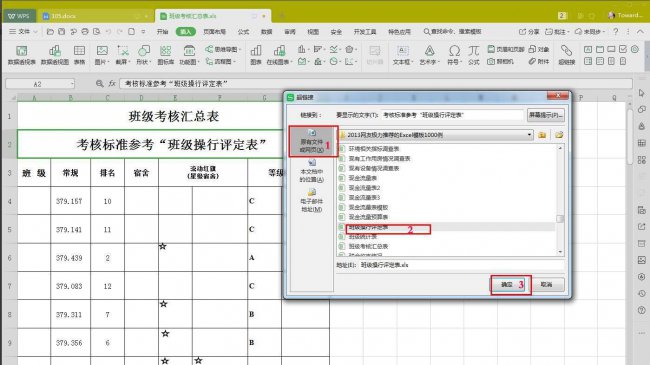Switch to the 数据 ribbon tab

click(x=267, y=32)
